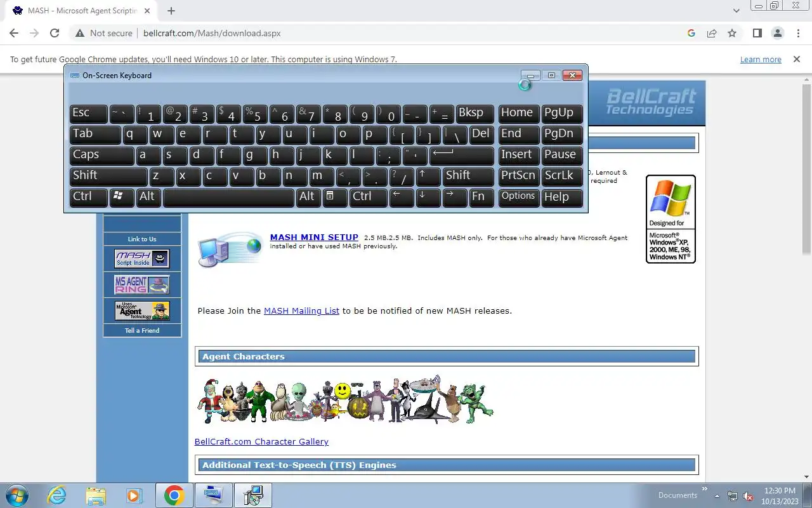
Task: Click the Uses Microsoft Agent Technology badge
Action: click(142, 311)
